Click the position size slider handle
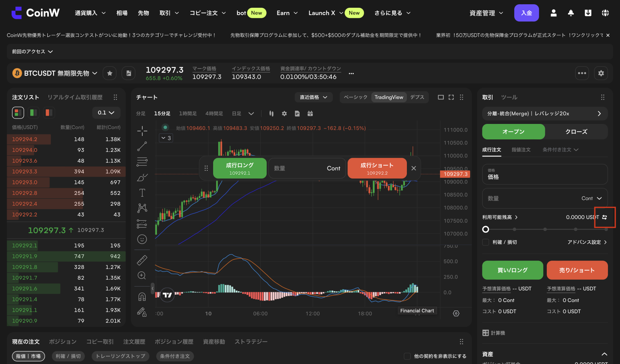Image resolution: width=620 pixels, height=364 pixels. click(486, 229)
